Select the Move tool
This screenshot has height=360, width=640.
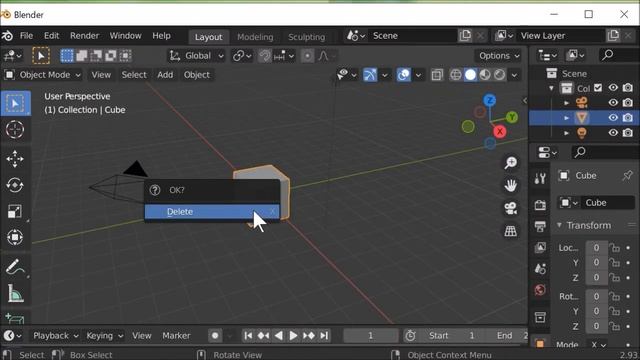coord(15,159)
